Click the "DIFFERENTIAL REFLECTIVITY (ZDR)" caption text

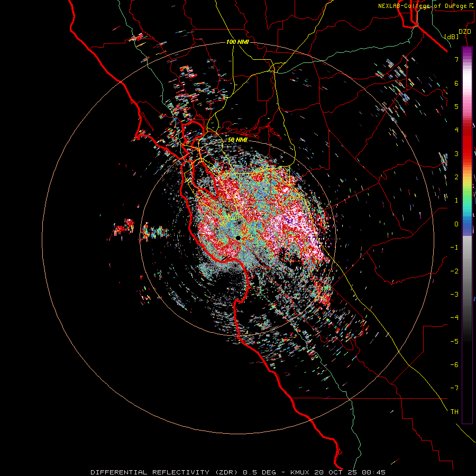tap(165, 472)
